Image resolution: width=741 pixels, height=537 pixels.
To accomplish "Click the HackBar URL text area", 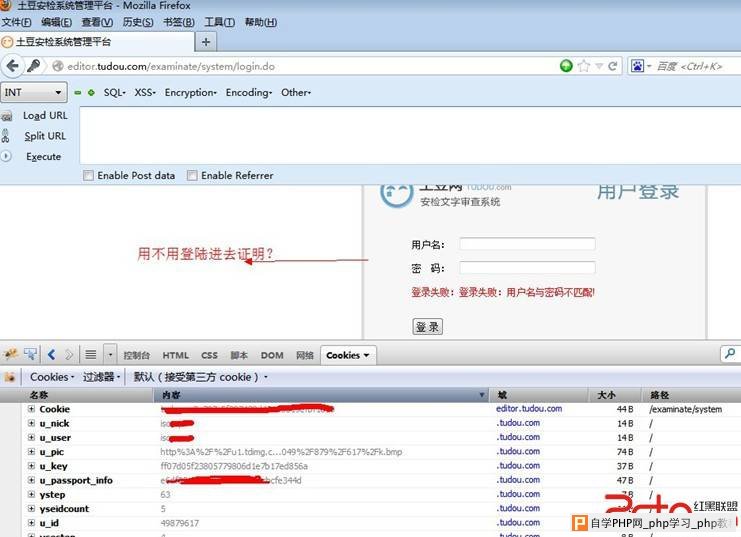I will tap(410, 136).
